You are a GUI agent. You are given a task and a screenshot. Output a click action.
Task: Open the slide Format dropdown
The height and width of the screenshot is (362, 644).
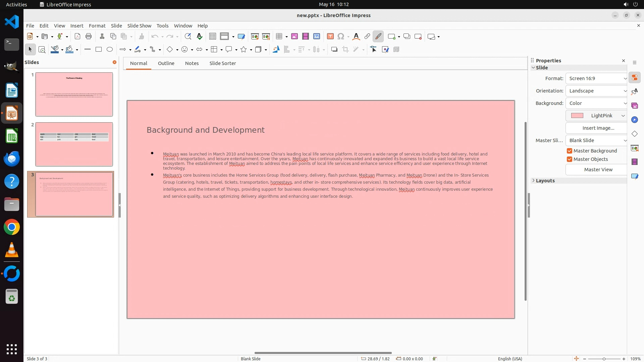click(x=596, y=78)
